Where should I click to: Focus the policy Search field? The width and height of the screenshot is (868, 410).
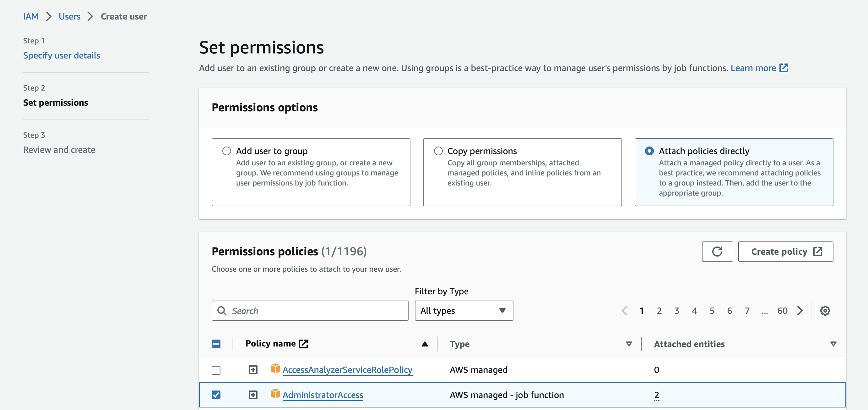coord(310,310)
